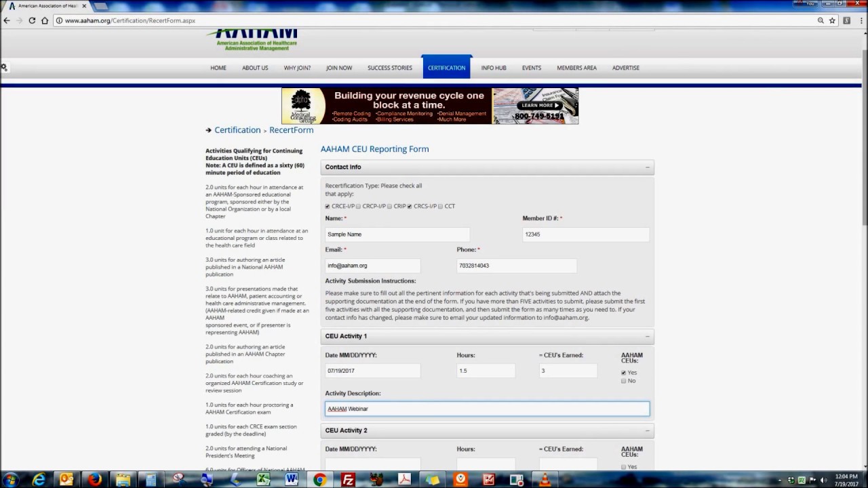This screenshot has width=868, height=488.
Task: Click the Name input field
Action: (397, 235)
